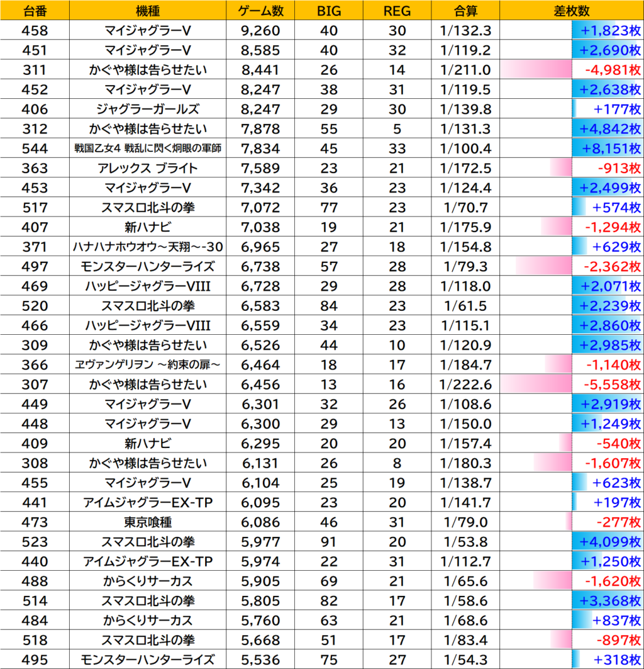Click the +4,842枚 difference value
644x669 pixels.
pos(610,128)
